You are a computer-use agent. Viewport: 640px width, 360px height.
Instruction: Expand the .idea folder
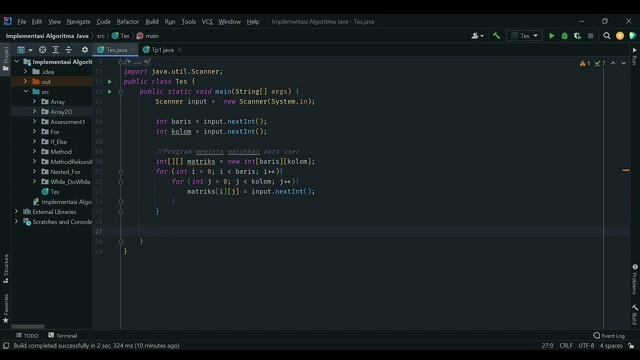coord(25,71)
